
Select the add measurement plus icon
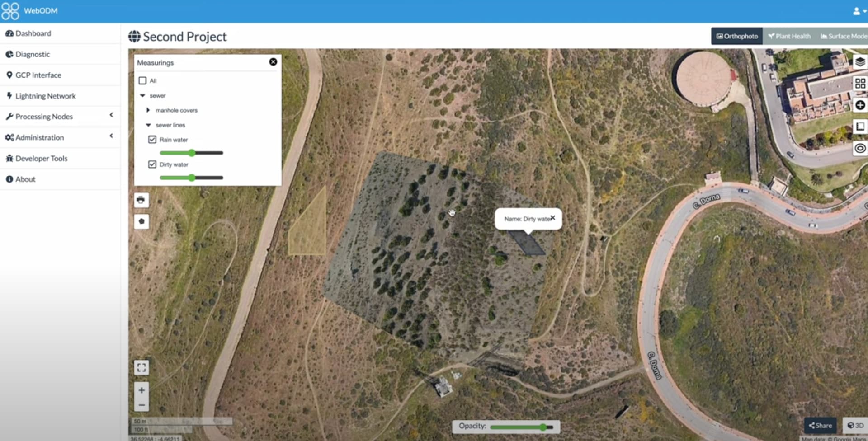860,105
